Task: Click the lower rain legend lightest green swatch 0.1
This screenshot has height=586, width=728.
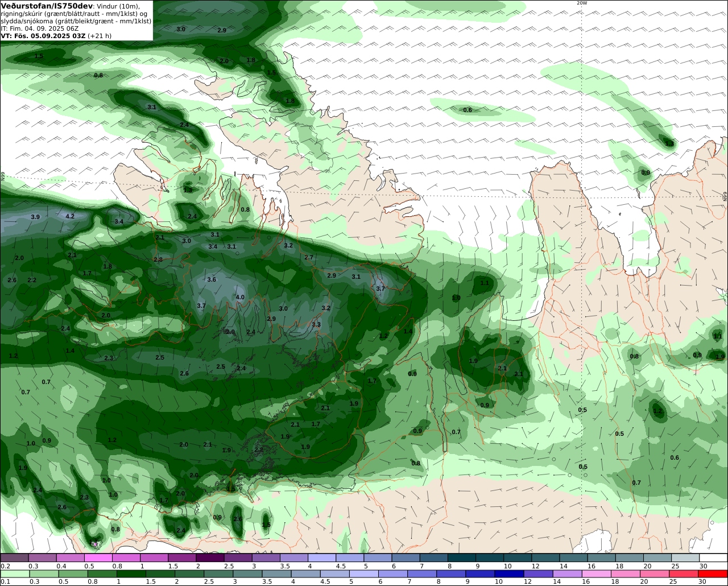Action: click(x=15, y=573)
